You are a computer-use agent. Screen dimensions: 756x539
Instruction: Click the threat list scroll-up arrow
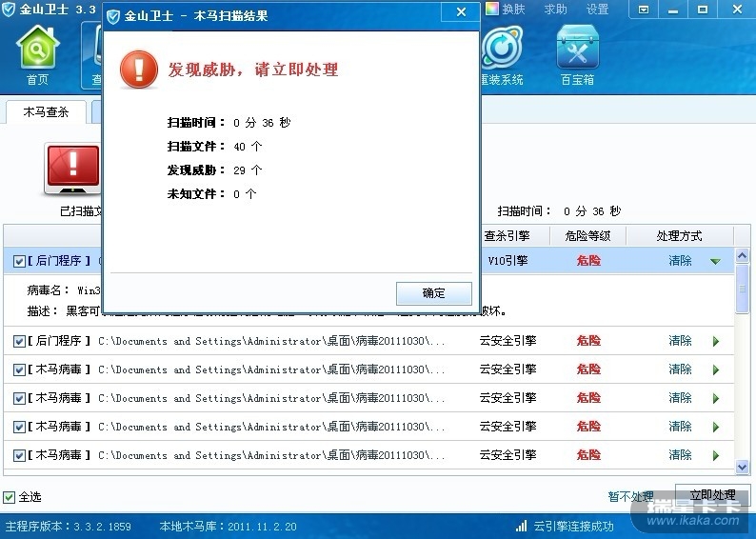(742, 255)
